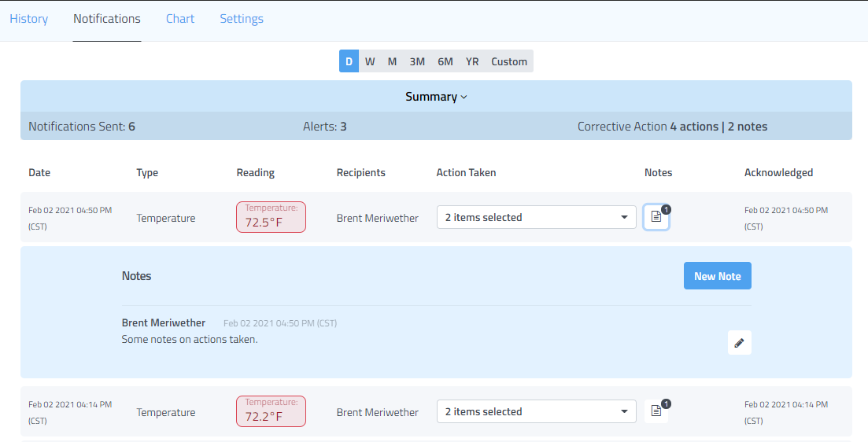Viewport: 868px width, 442px height.
Task: Set time range to 6M
Action: point(445,61)
